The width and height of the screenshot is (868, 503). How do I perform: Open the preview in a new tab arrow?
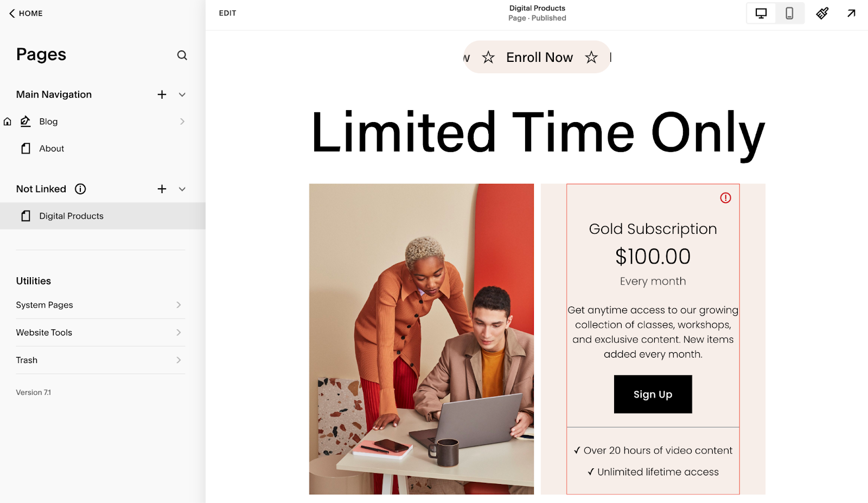[851, 13]
